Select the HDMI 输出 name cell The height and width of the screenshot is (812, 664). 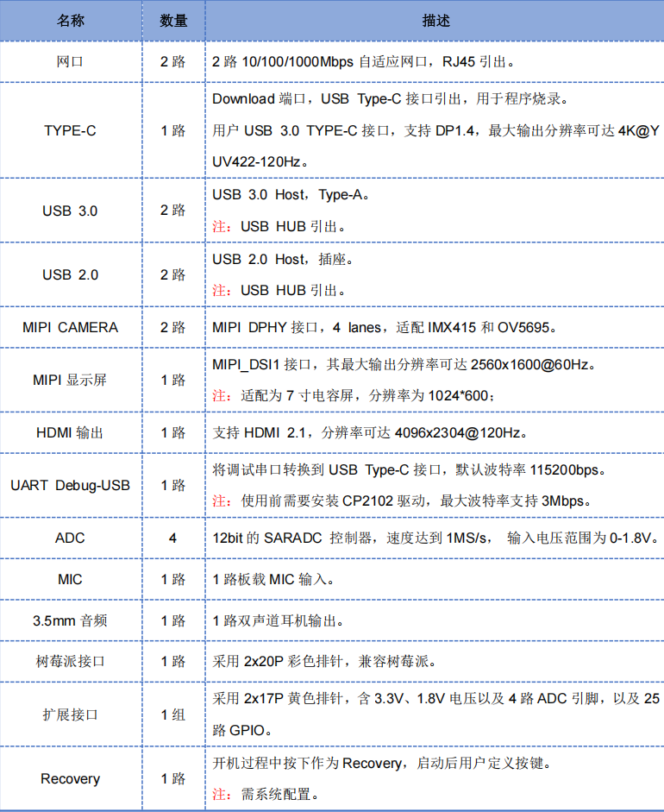(x=71, y=432)
